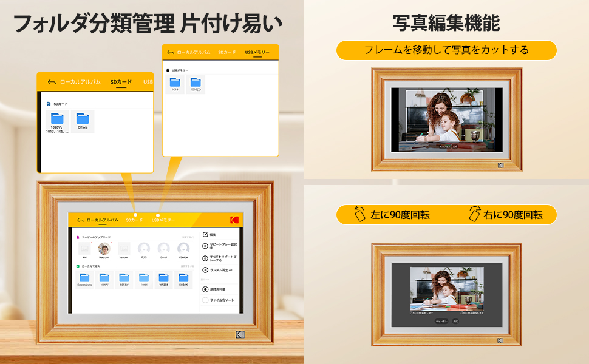Viewport: 589px width, 364px height.
Task: Click the 編集 label in side panel
Action: pos(213,235)
